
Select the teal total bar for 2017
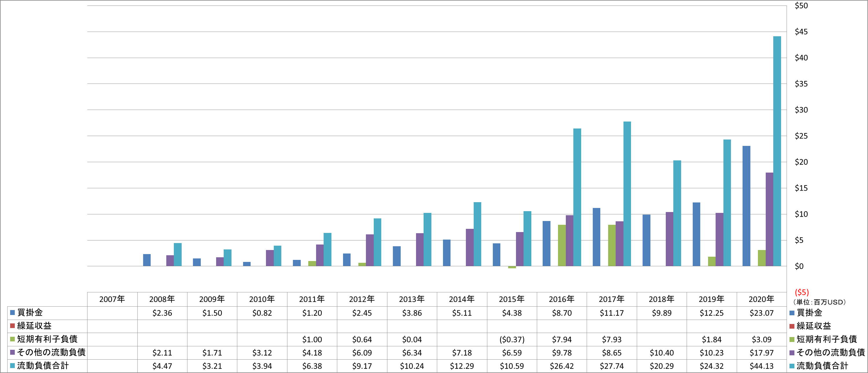627,194
